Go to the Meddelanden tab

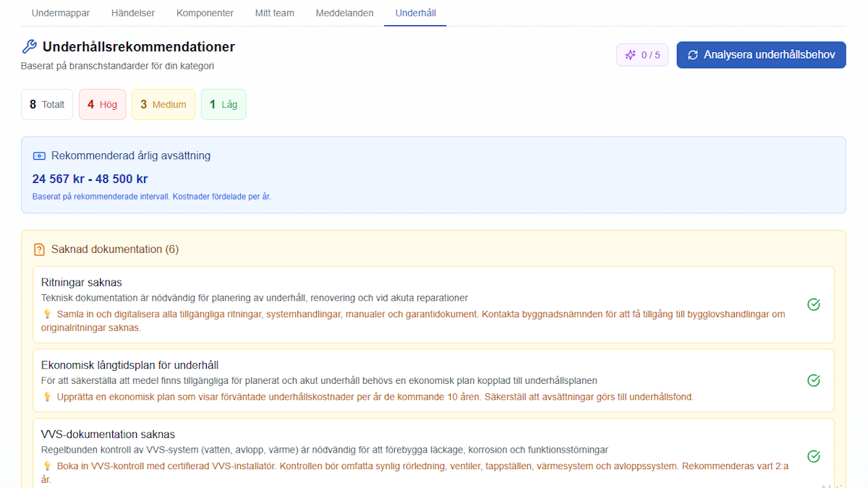click(x=345, y=13)
